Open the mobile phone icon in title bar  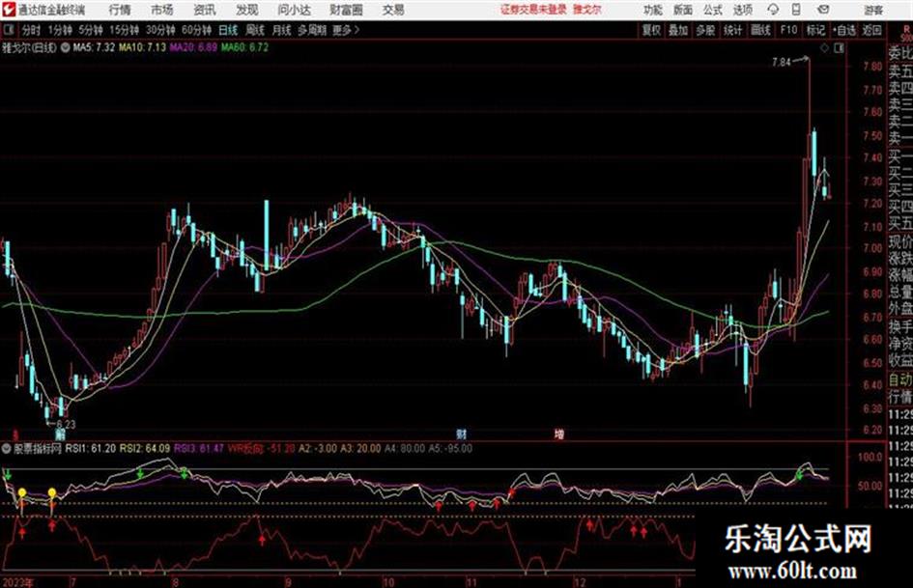[x=796, y=10]
